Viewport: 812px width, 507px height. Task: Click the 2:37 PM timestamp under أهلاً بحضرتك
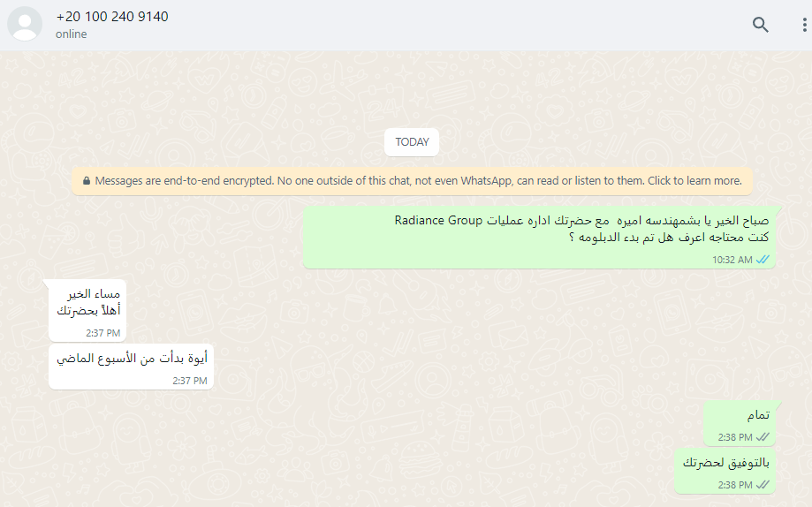[x=103, y=333]
